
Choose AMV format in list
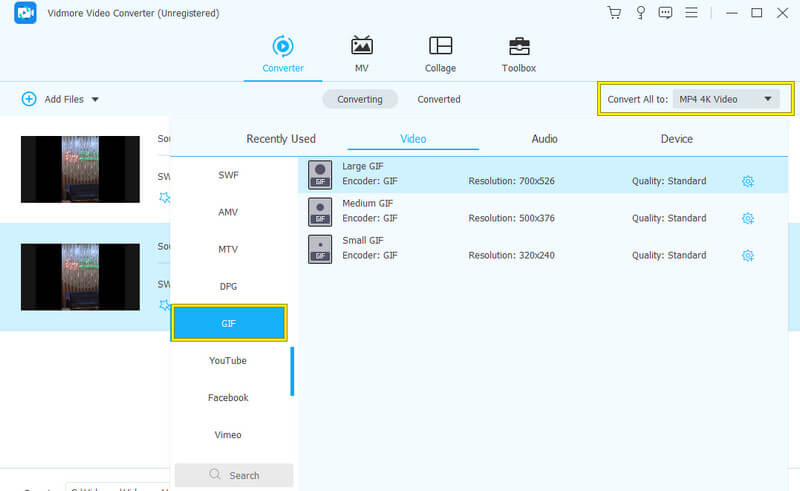[228, 212]
